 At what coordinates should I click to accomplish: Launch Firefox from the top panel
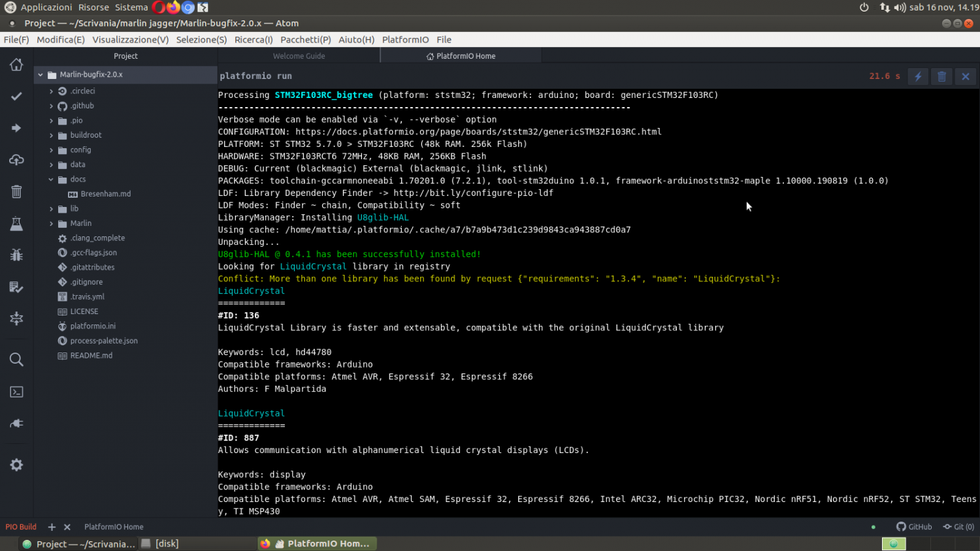(x=173, y=7)
